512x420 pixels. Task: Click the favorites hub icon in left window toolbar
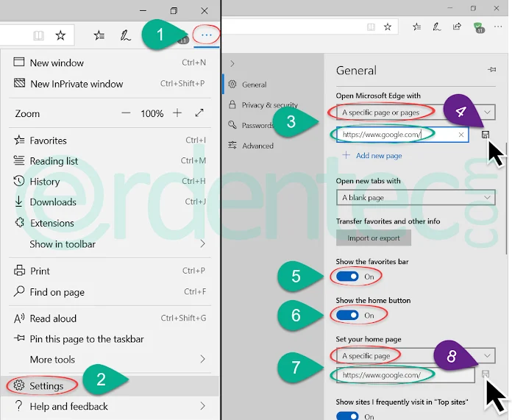pyautogui.click(x=99, y=35)
